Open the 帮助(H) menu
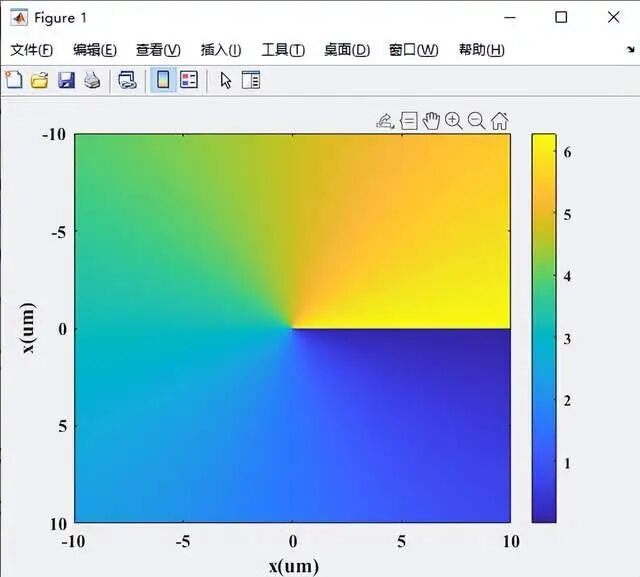The height and width of the screenshot is (577, 640). coord(481,50)
